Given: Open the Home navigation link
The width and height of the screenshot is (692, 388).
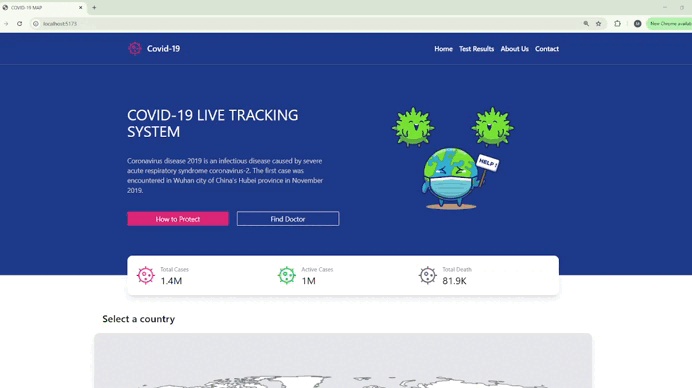Looking at the screenshot, I should click(443, 49).
